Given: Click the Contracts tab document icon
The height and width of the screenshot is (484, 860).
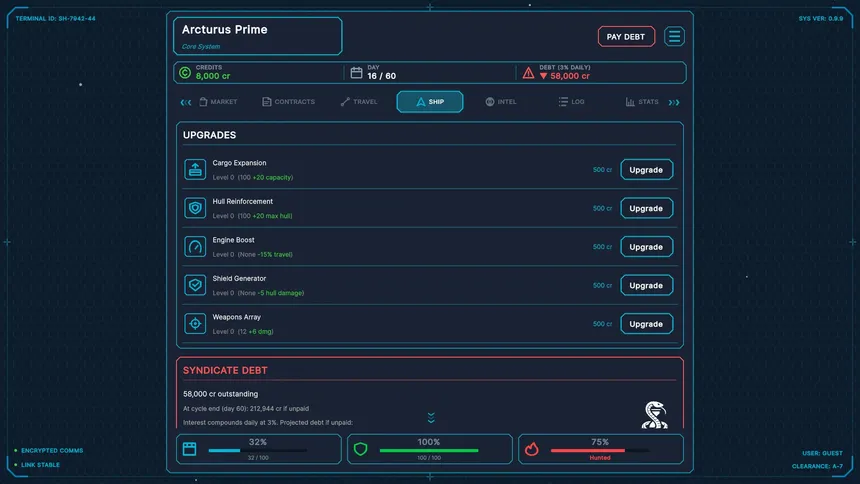Looking at the screenshot, I should click(x=267, y=102).
